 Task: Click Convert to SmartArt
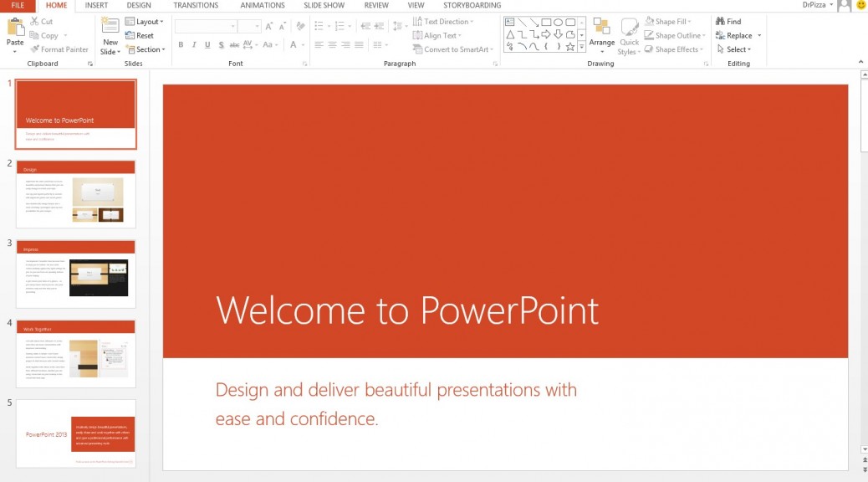point(453,49)
